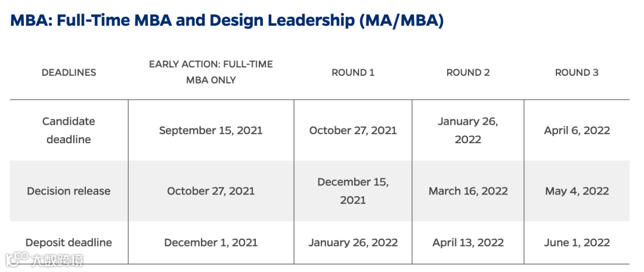Select the ROUND 2 column header

(x=468, y=72)
